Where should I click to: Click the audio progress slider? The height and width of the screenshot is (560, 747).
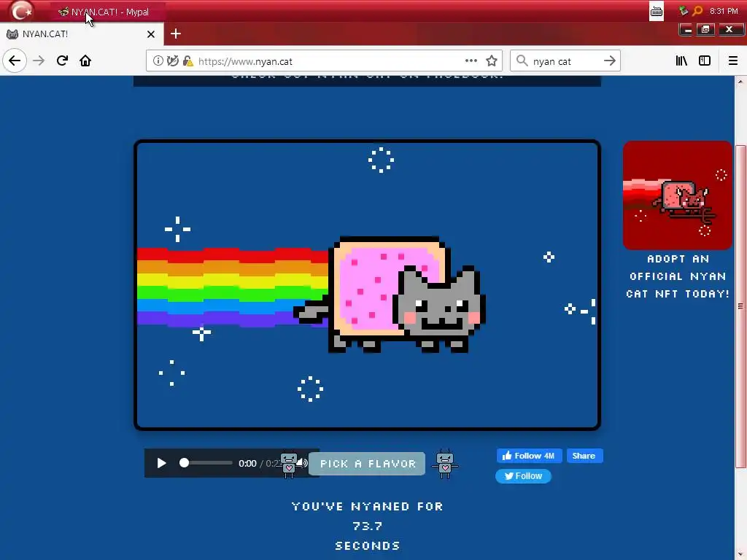tap(206, 463)
